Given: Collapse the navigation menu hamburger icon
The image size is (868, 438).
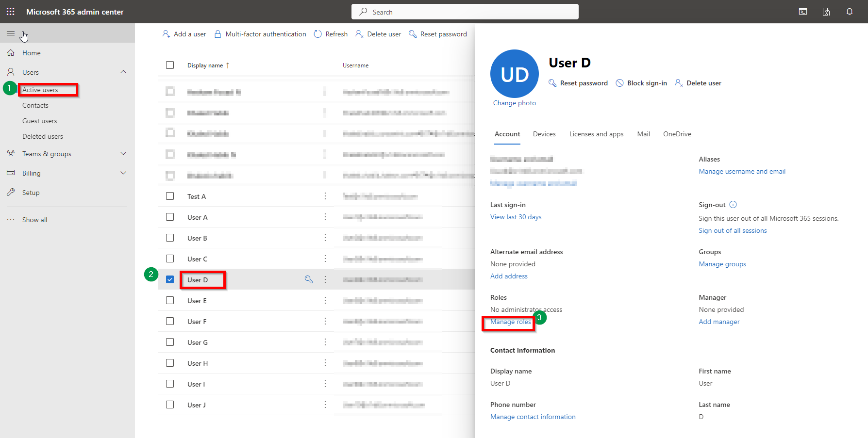Looking at the screenshot, I should tap(11, 33).
